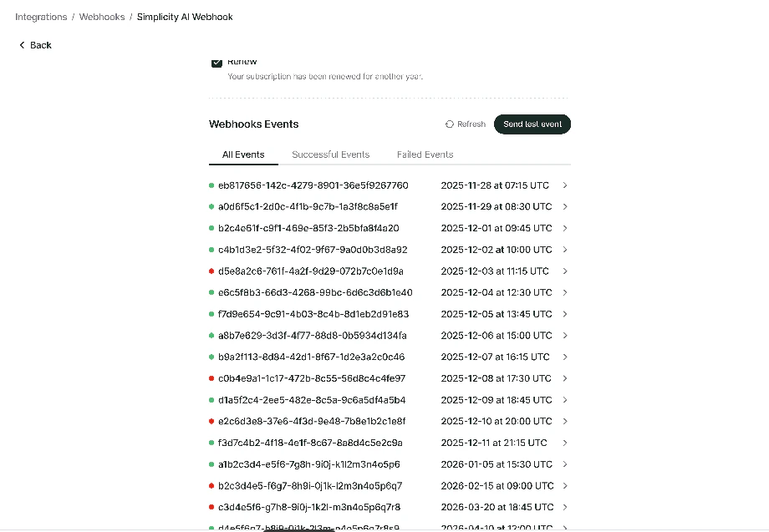Viewport: 769px width, 532px height.
Task: Open the Failed Events tab
Action: [425, 155]
